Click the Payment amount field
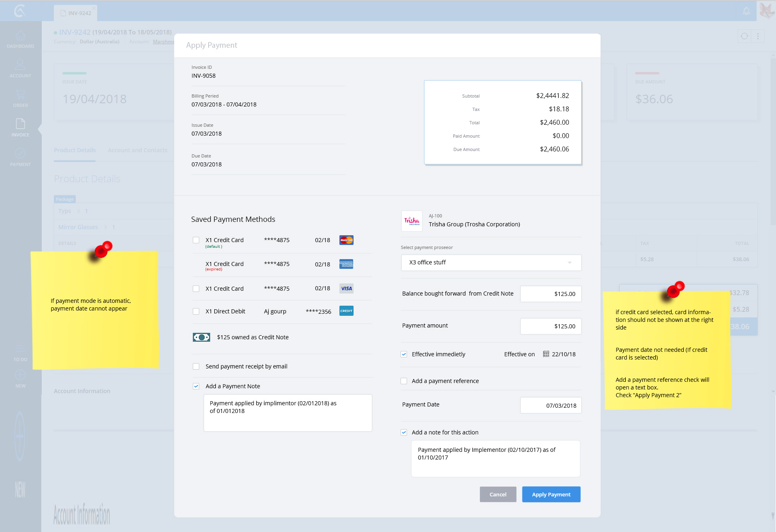Screen dimensions: 776x532 [x=550, y=326]
